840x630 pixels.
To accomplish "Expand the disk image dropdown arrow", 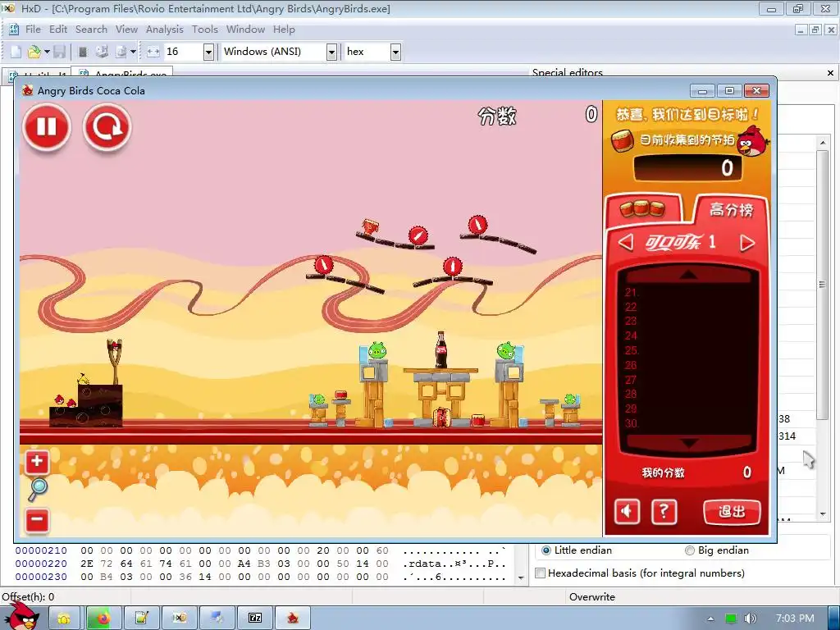I will [x=133, y=52].
